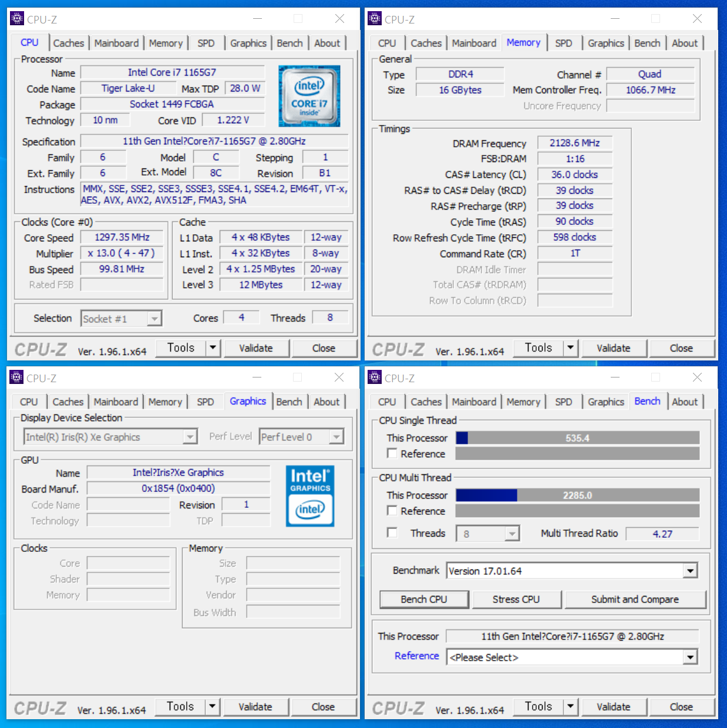Open the Tools dropdown arrow in the Memory window
The image size is (727, 728).
pyautogui.click(x=570, y=348)
